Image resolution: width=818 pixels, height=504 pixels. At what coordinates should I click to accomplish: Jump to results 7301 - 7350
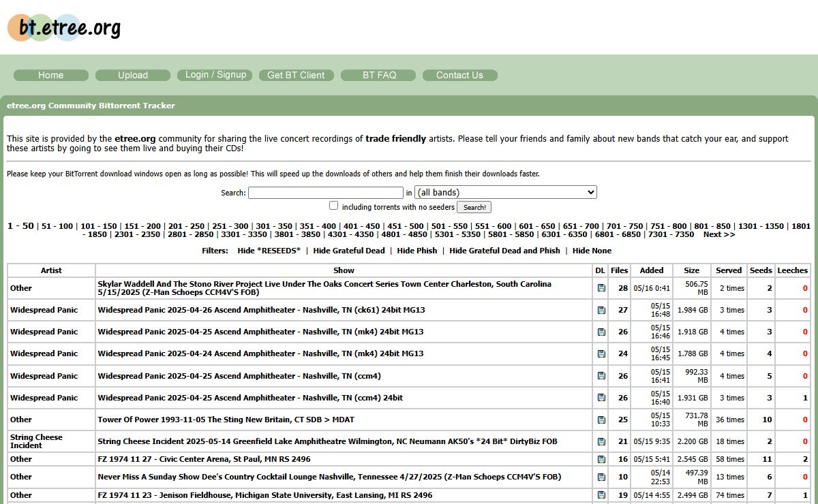point(671,234)
